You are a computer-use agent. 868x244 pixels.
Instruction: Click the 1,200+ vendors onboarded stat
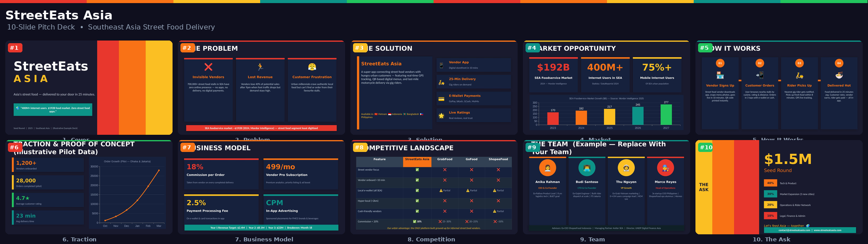pos(26,163)
